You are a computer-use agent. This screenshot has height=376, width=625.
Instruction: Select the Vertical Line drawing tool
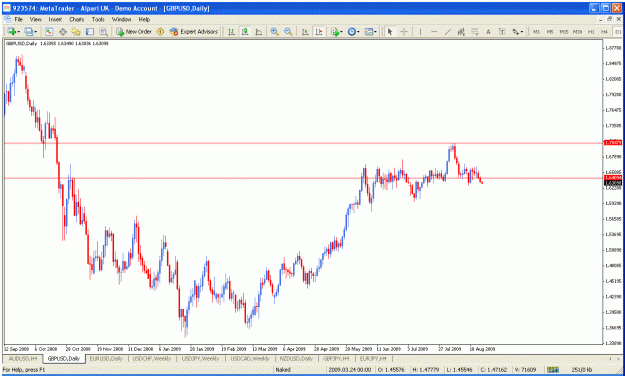coord(420,31)
